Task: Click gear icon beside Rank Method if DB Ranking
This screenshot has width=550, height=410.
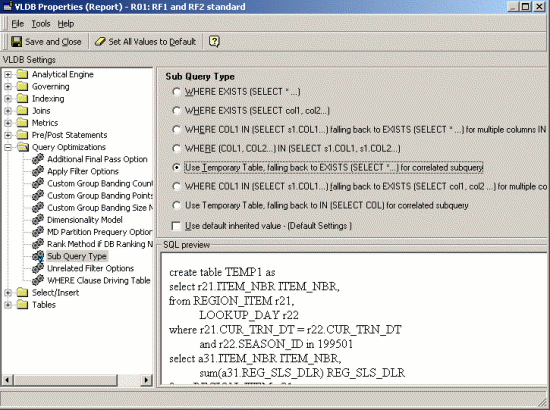Action: [x=38, y=244]
